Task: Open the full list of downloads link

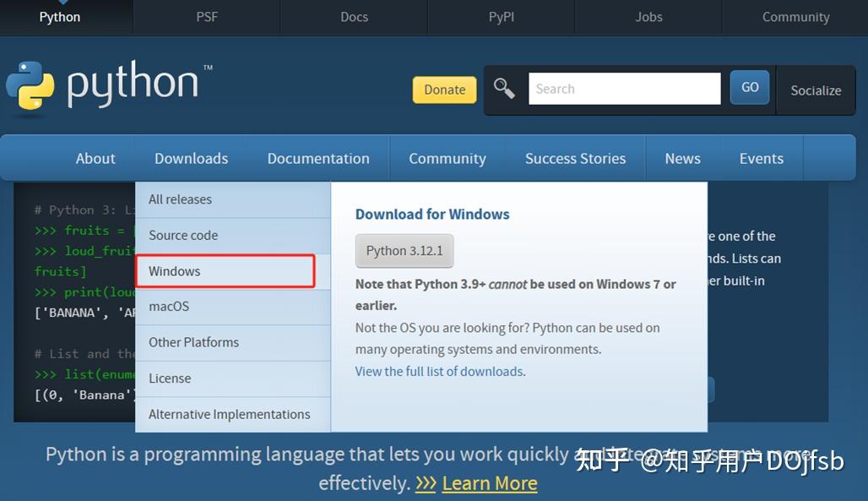Action: (439, 371)
